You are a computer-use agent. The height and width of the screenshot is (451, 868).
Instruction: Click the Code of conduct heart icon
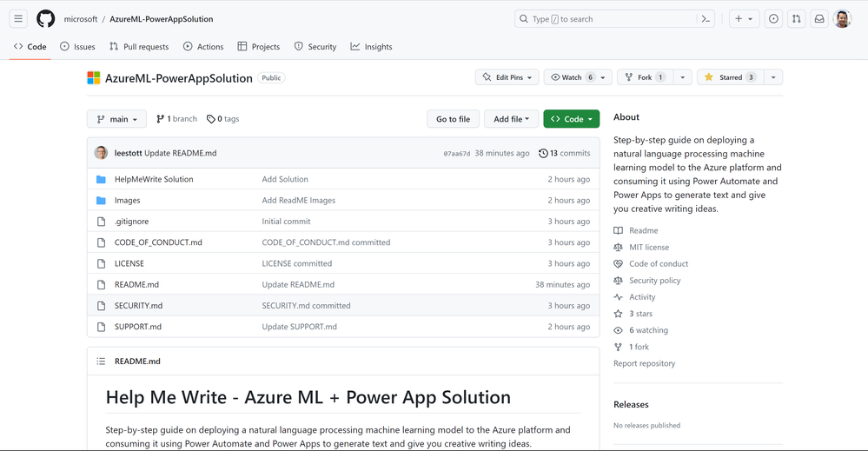point(619,264)
